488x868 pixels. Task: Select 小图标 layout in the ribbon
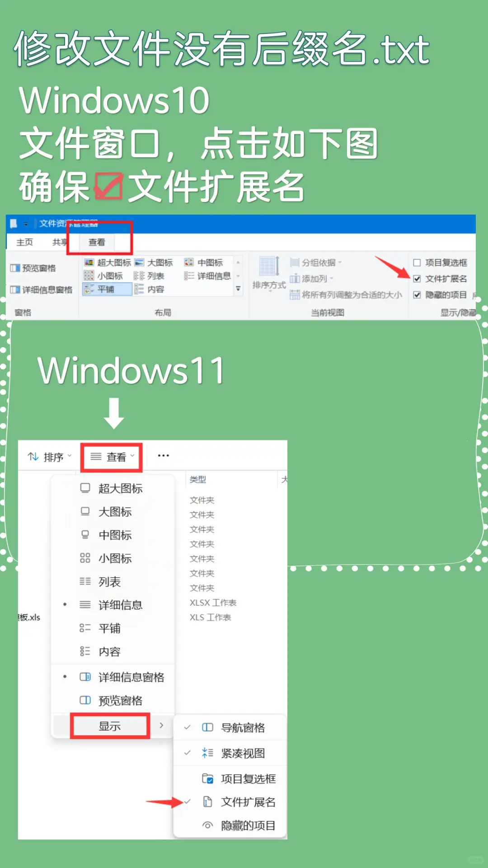pos(103,276)
